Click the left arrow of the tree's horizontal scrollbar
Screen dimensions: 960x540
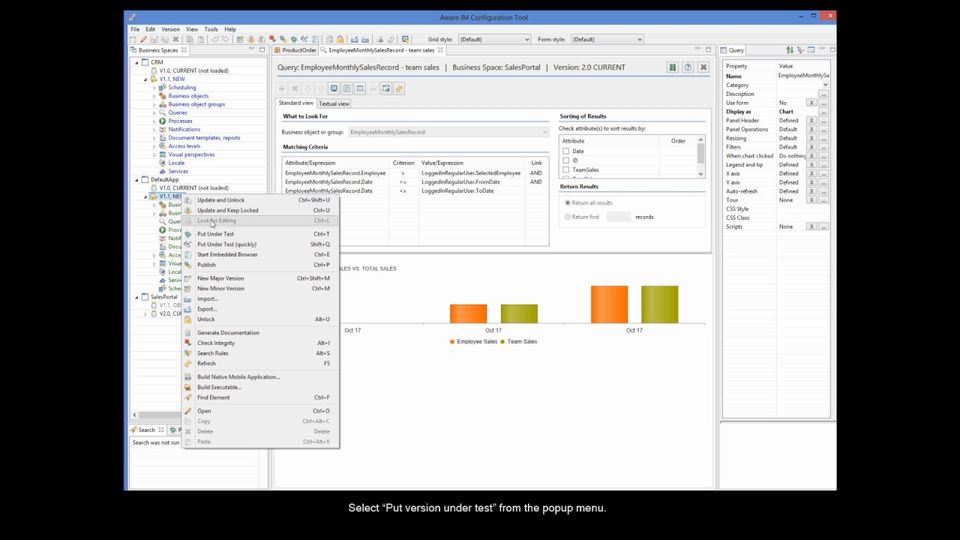pyautogui.click(x=135, y=415)
